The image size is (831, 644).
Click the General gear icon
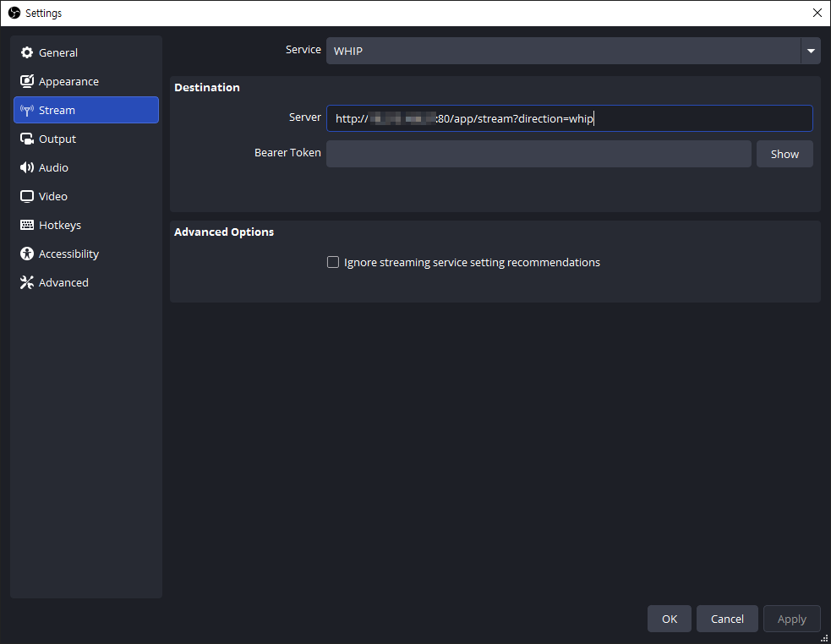pos(26,52)
